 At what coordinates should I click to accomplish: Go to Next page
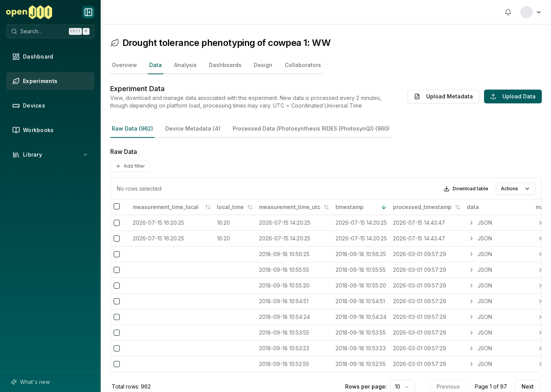[527, 386]
